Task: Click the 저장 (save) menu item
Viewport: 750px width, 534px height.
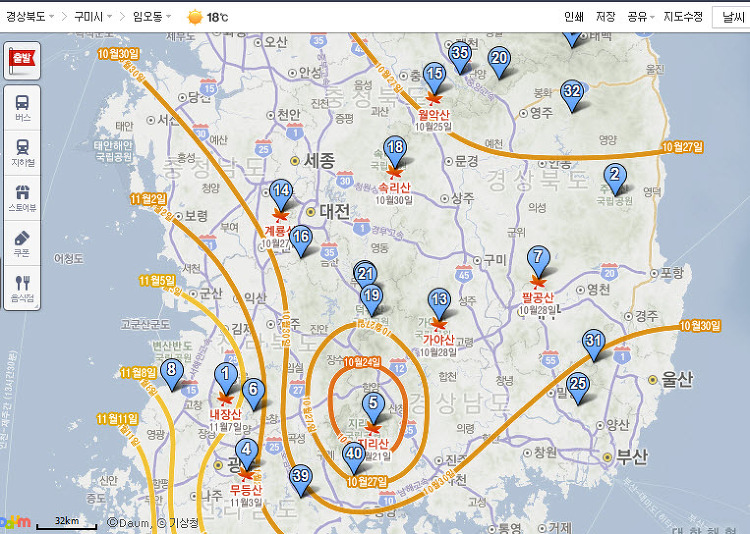Action: pos(605,17)
